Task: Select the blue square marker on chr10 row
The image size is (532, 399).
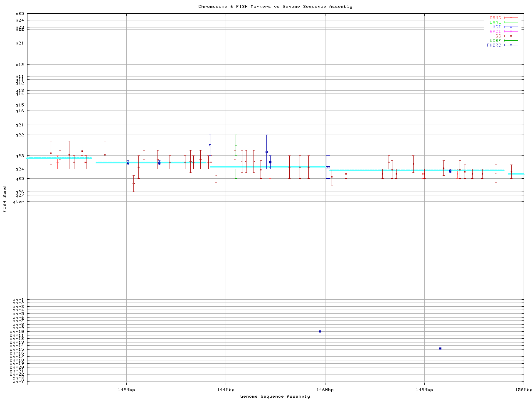Action: (320, 331)
